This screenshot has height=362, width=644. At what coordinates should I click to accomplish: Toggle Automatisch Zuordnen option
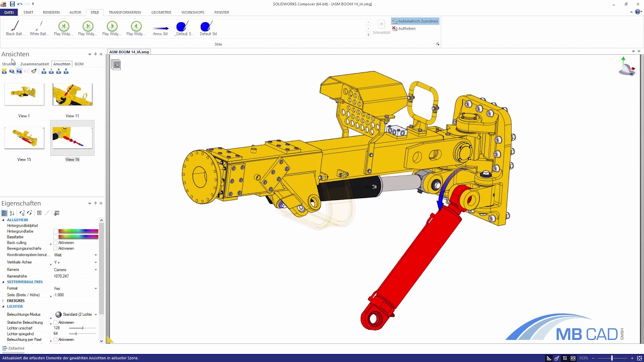tap(415, 21)
